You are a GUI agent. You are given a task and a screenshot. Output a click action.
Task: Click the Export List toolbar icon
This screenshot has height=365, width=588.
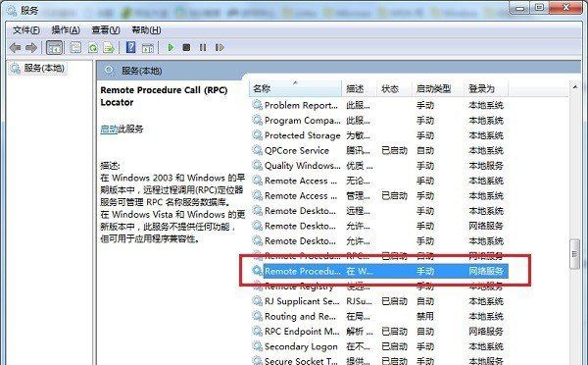pos(109,48)
